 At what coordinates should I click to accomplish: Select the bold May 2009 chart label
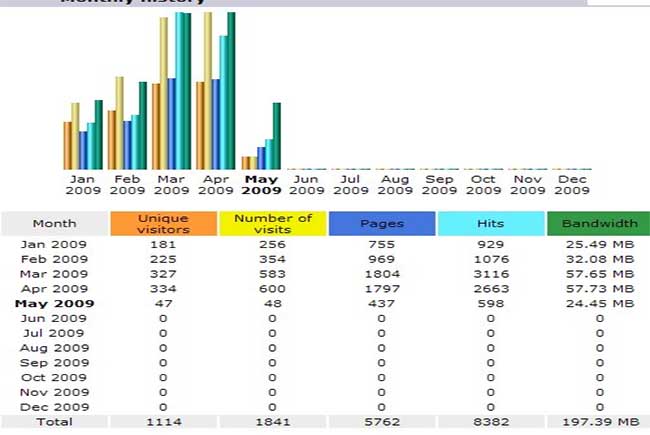pos(262,184)
